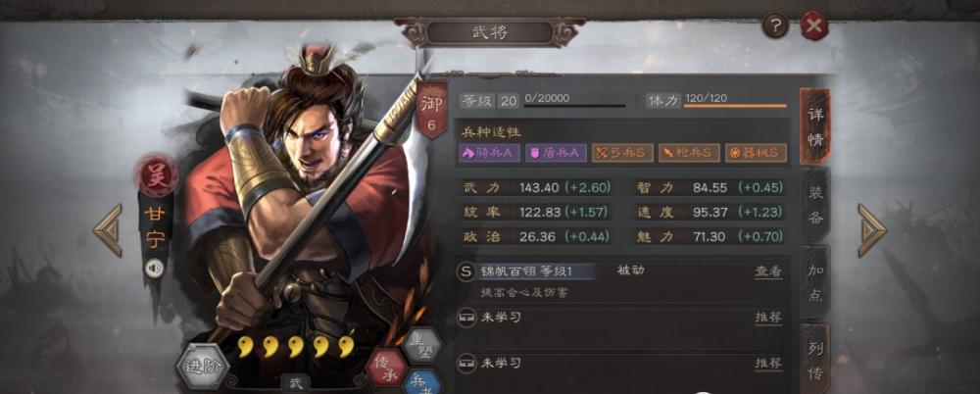Open the 加点 attribute points tab
Viewport: 980px width, 394px height.
815,282
